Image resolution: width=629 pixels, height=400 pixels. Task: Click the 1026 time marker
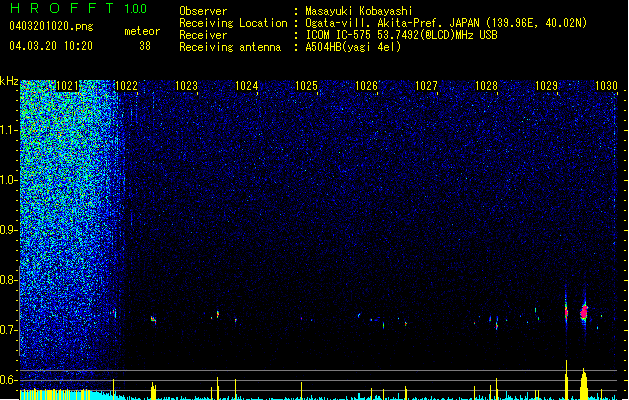[x=367, y=86]
